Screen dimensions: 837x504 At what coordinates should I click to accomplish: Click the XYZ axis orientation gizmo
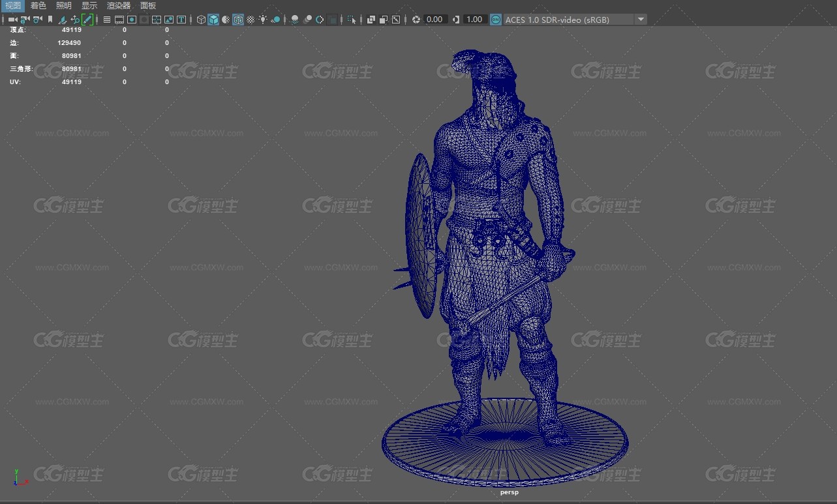tap(20, 478)
